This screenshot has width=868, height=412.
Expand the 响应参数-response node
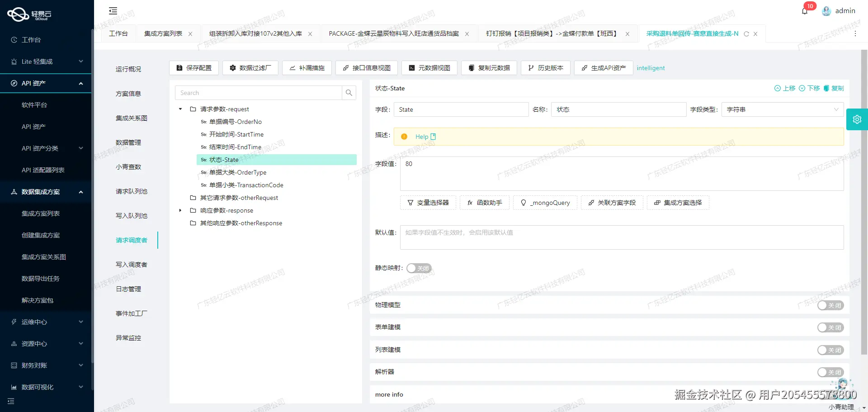tap(180, 210)
